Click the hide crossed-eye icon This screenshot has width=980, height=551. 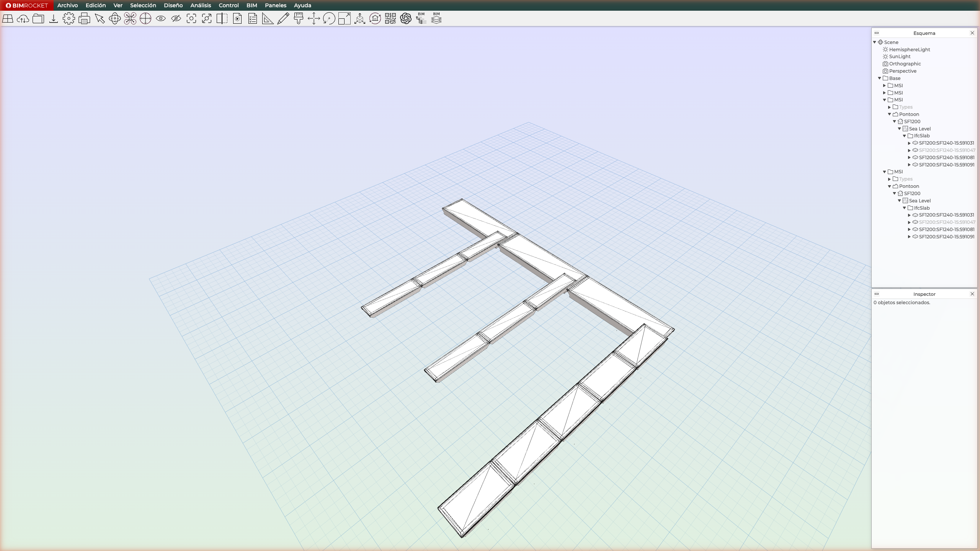coord(176,18)
